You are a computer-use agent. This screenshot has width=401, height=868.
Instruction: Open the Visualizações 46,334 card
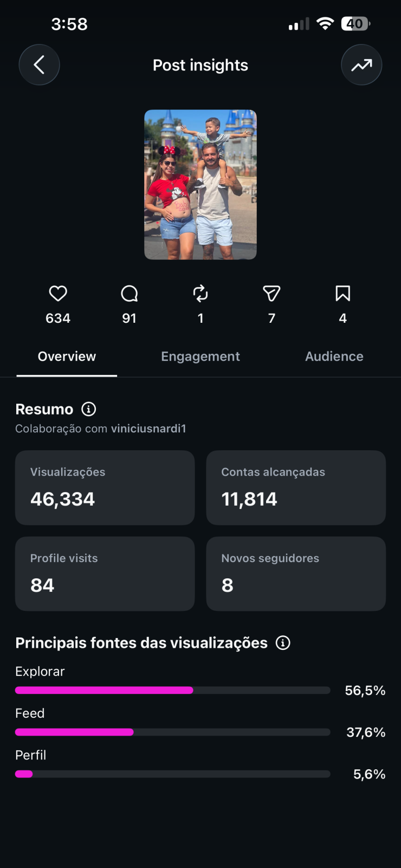(x=105, y=488)
